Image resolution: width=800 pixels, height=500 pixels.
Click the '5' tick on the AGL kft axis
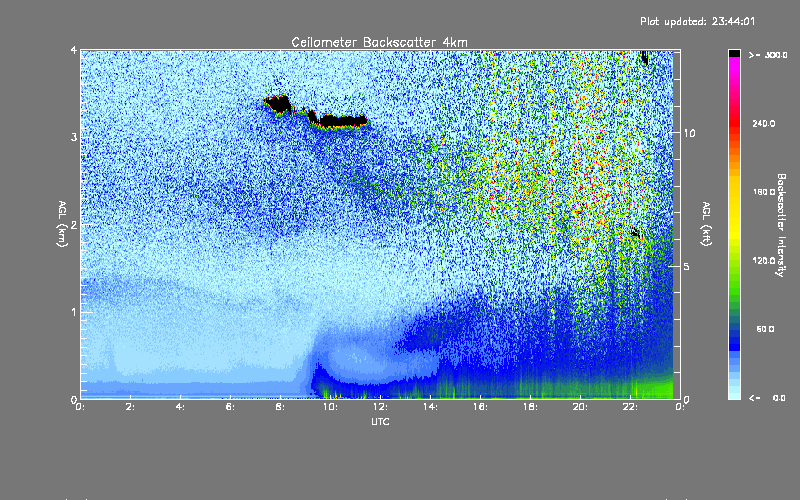(x=686, y=266)
